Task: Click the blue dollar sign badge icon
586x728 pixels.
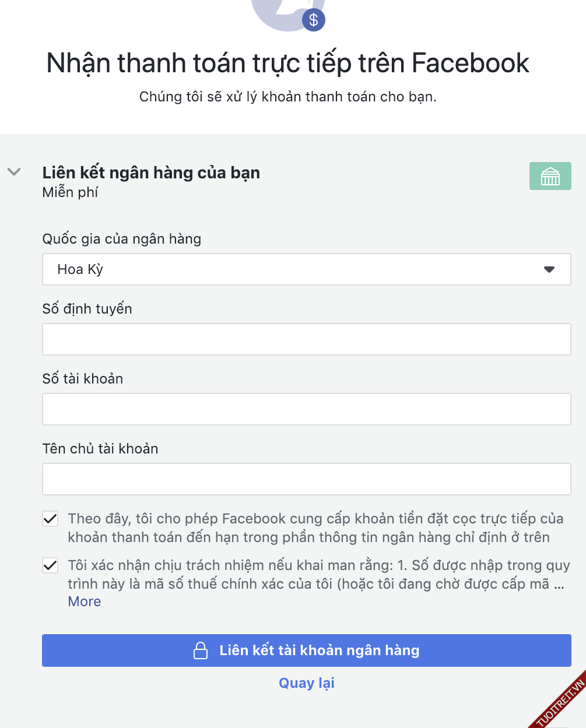Action: (x=314, y=20)
